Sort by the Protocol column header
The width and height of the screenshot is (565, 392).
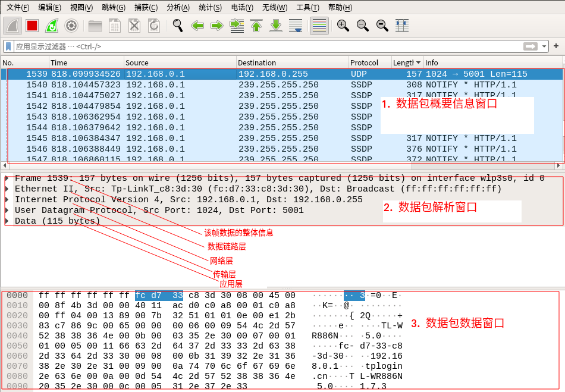coord(370,62)
